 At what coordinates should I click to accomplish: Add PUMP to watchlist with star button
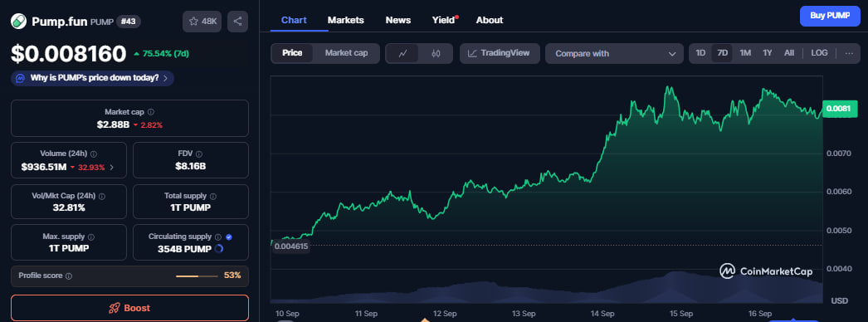tap(202, 21)
